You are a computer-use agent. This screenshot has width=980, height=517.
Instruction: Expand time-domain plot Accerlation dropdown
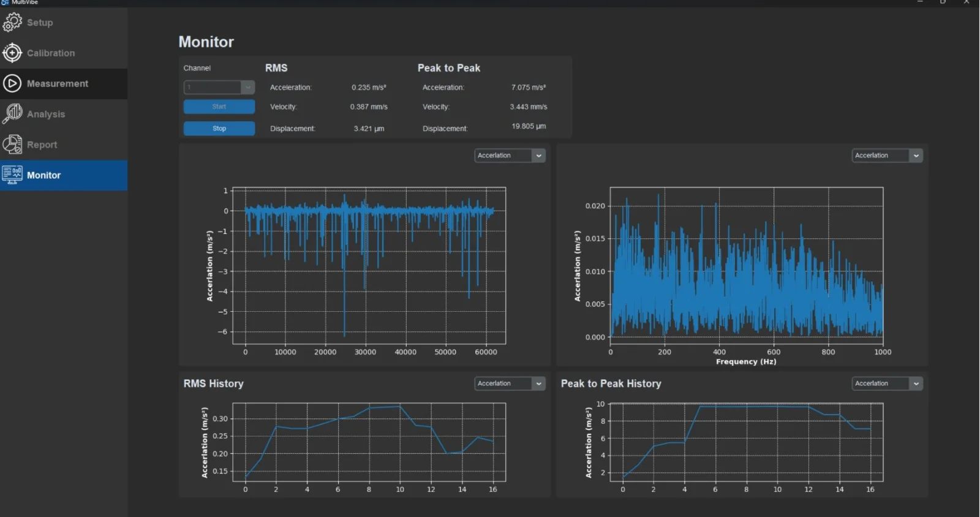pos(510,156)
